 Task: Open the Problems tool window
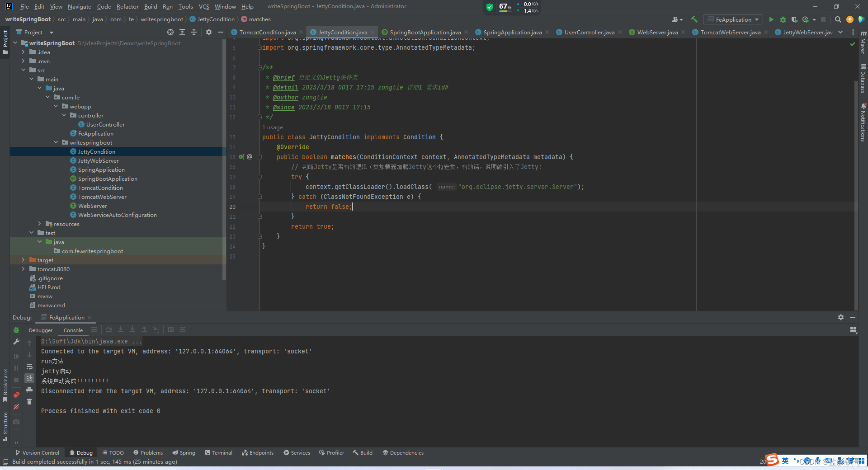point(148,452)
